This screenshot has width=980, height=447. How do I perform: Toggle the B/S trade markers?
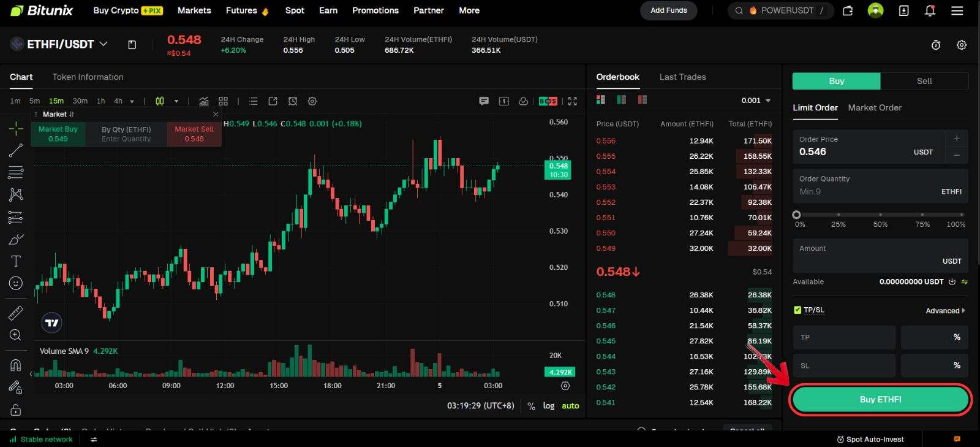pos(548,101)
